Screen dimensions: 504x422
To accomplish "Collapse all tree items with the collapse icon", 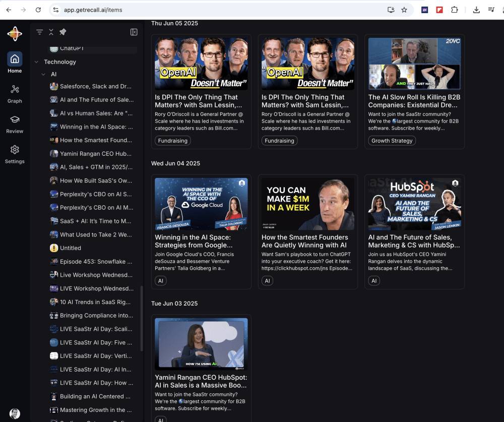I will coord(51,32).
